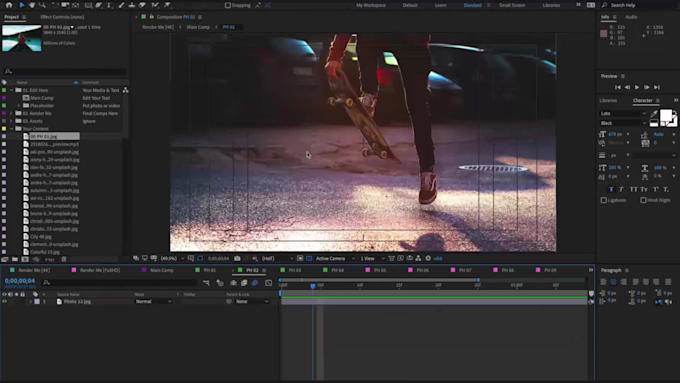This screenshot has height=383, width=680.
Task: Open the Audio panel tab
Action: (631, 17)
